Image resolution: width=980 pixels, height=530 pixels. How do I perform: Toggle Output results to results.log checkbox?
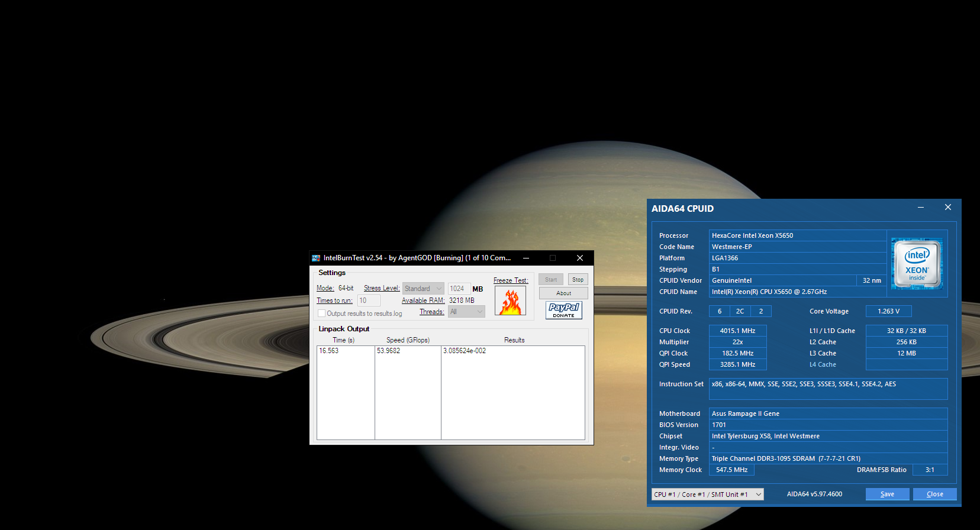(x=322, y=314)
